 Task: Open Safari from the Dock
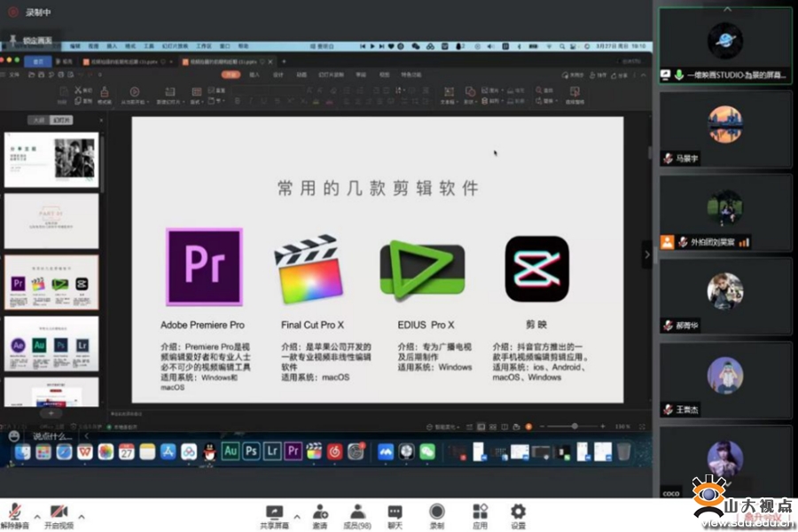click(x=64, y=451)
